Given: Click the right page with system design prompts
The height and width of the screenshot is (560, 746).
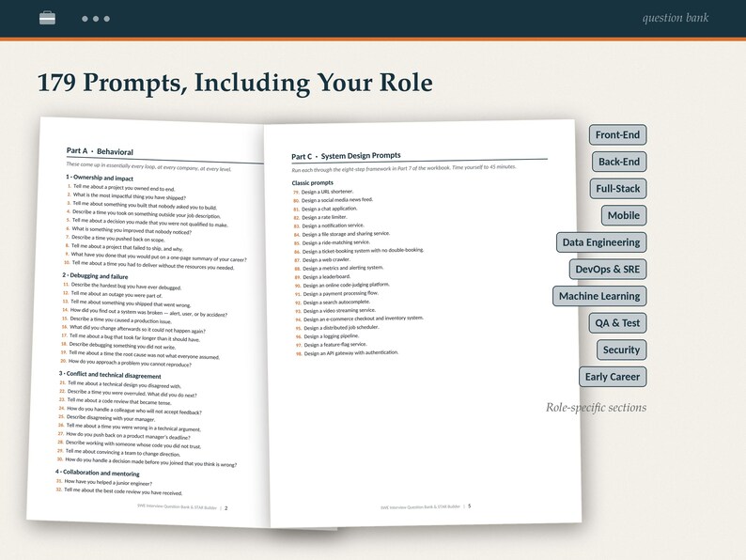Looking at the screenshot, I should pyautogui.click(x=423, y=323).
